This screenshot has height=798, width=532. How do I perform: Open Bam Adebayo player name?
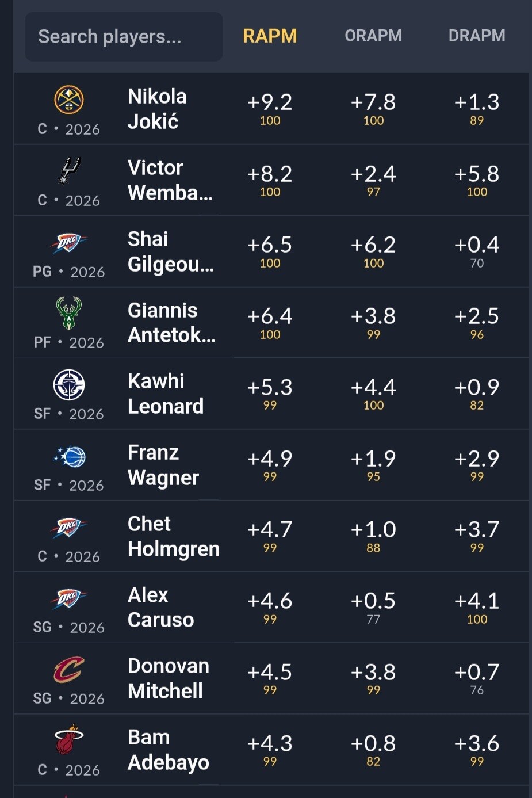(169, 750)
